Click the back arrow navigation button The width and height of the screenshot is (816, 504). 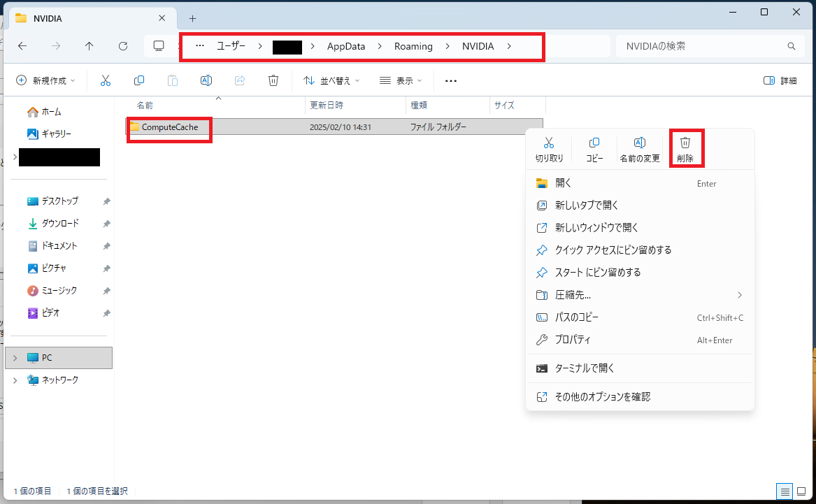pos(22,46)
